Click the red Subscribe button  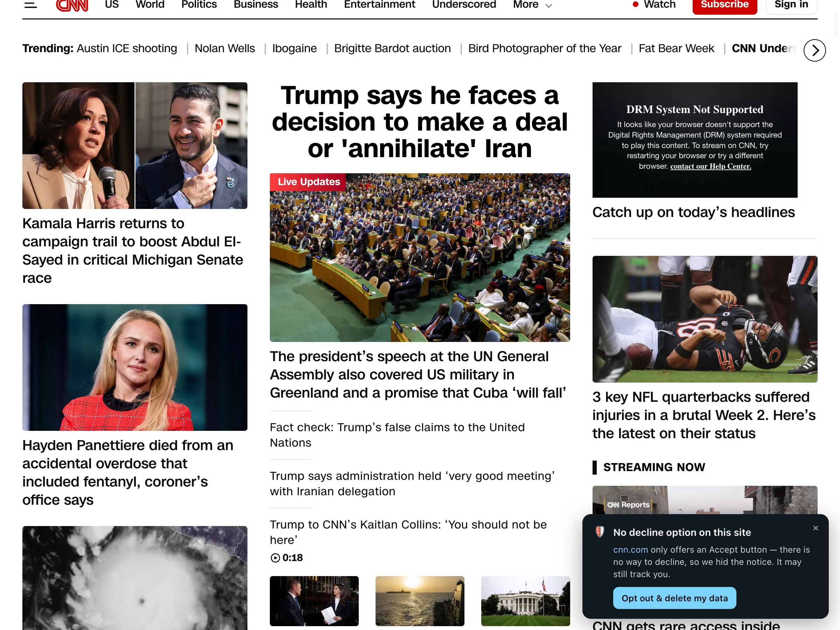click(724, 5)
